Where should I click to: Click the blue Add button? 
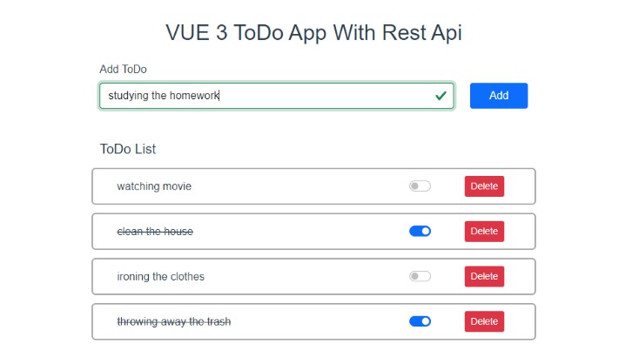tap(498, 96)
